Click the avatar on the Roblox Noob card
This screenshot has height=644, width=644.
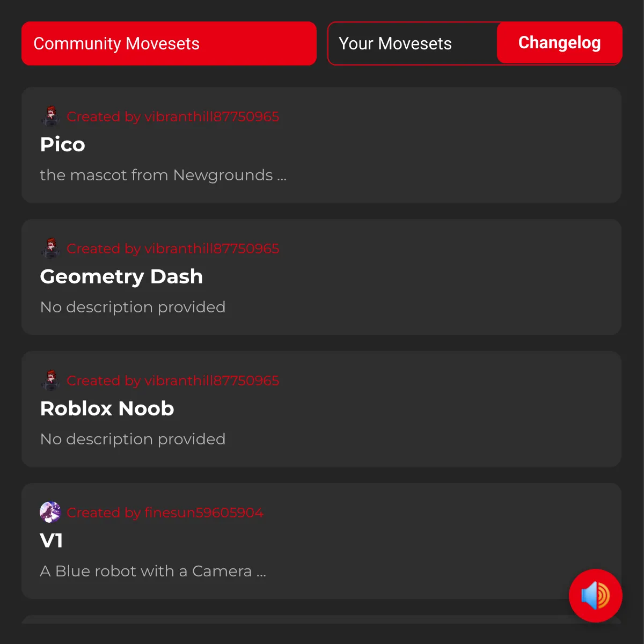pyautogui.click(x=50, y=380)
